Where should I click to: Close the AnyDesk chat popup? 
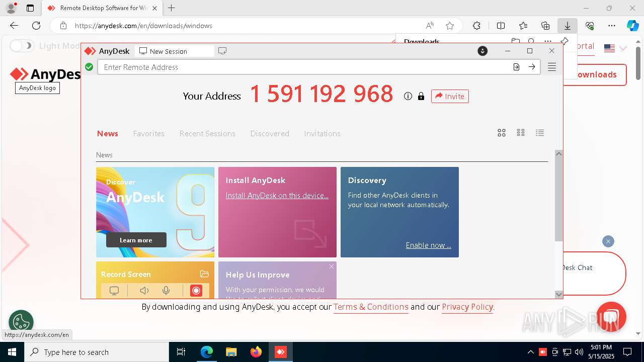tap(608, 241)
